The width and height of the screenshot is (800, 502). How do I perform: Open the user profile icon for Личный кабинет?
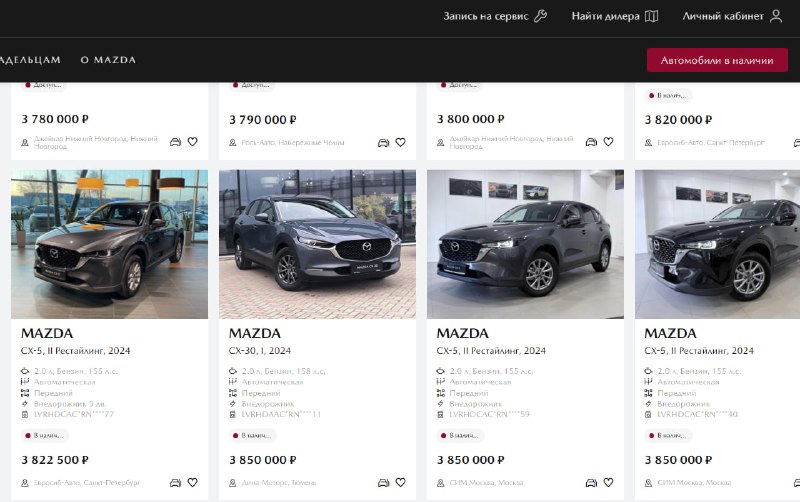click(776, 16)
